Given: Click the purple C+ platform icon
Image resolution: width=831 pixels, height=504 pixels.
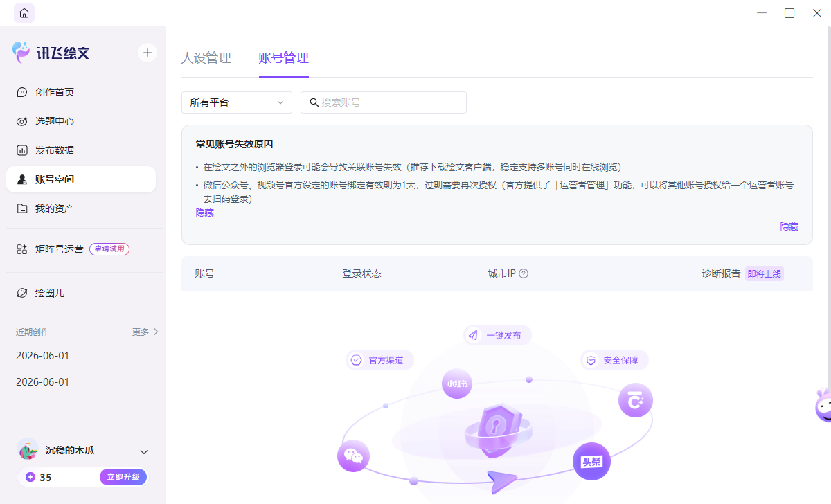Looking at the screenshot, I should pos(636,400).
